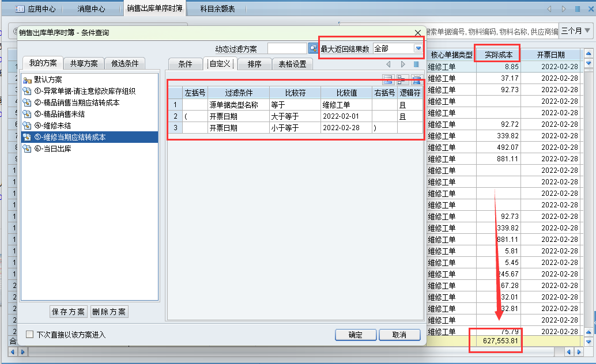The width and height of the screenshot is (596, 364).
Task: Click the 实际成本 column header
Action: (x=499, y=55)
